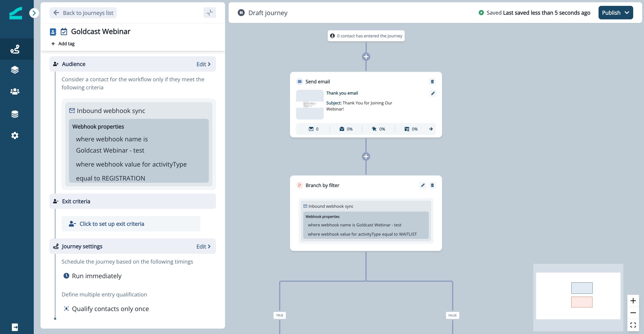Click the contact card icon beside Goldcast Webinar
Viewport: 644px width, 334px height.
(53, 32)
